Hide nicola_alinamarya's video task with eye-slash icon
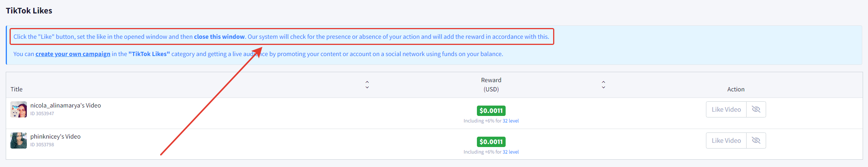This screenshot has height=167, width=868. [756, 109]
